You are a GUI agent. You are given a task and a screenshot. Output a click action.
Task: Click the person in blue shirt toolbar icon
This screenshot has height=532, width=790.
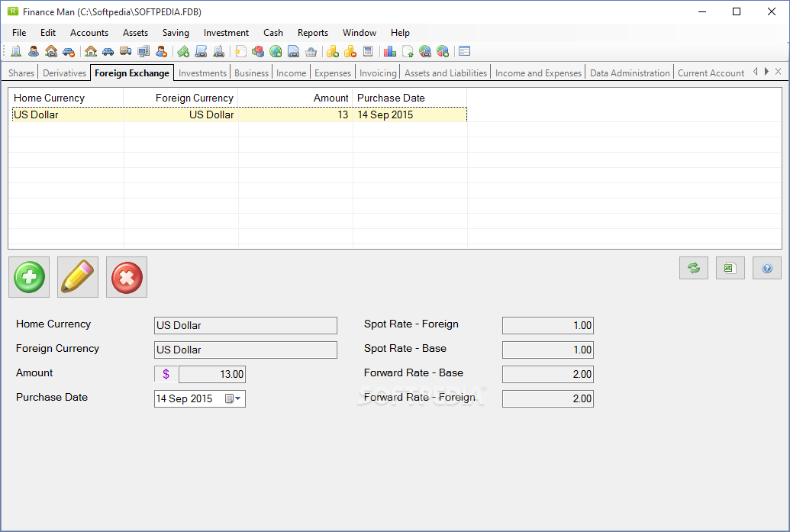click(34, 51)
